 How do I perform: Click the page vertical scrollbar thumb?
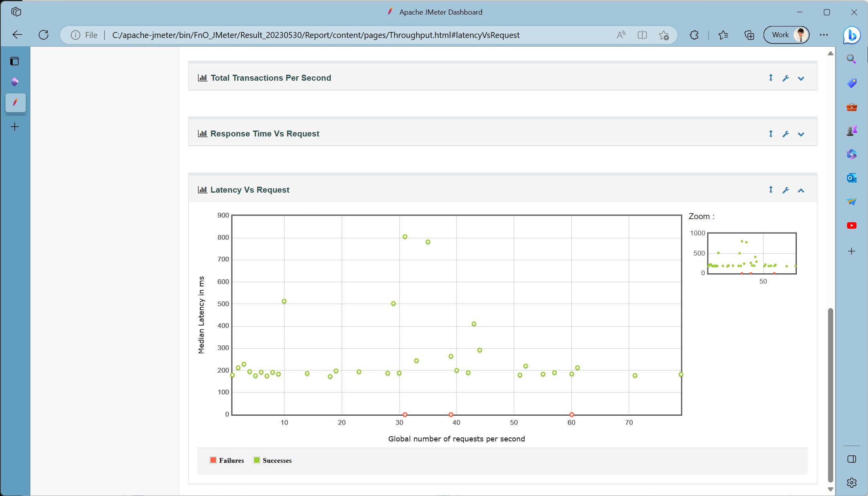(830, 395)
